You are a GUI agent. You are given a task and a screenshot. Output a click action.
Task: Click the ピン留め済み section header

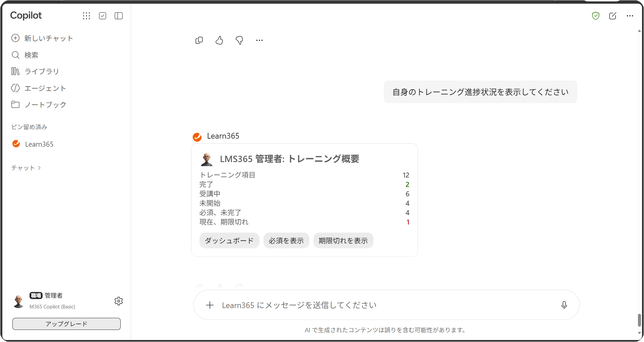pyautogui.click(x=29, y=127)
